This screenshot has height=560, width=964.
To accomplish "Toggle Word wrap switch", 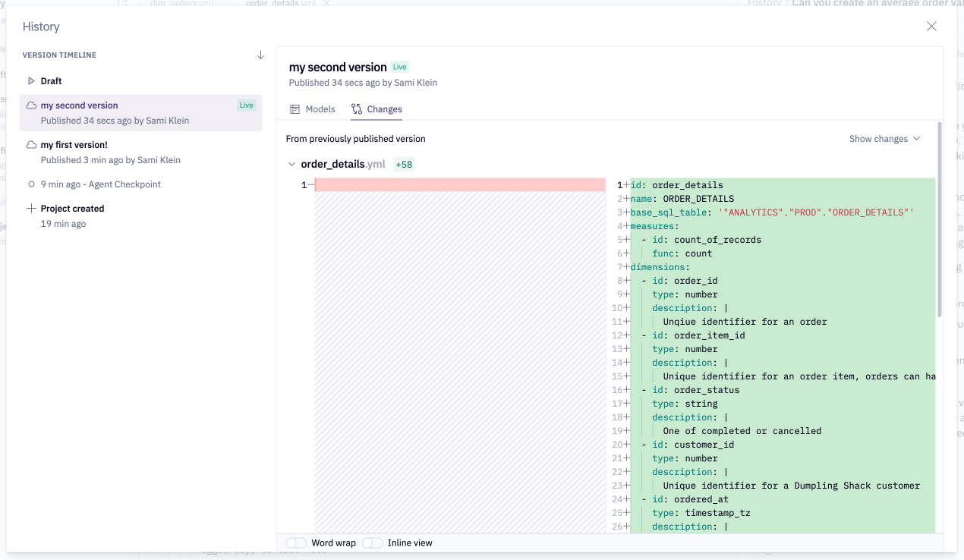I will pyautogui.click(x=297, y=543).
